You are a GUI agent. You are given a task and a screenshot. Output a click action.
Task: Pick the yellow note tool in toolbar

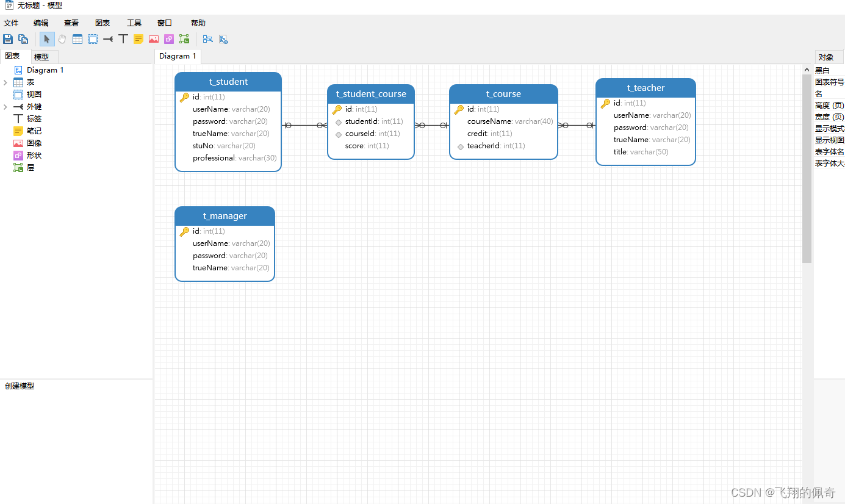[138, 39]
